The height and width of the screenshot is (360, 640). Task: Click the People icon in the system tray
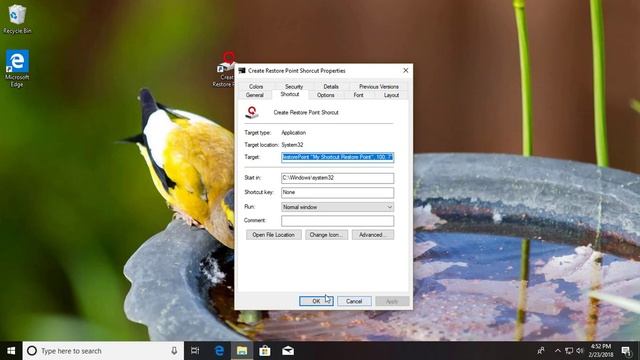(541, 351)
